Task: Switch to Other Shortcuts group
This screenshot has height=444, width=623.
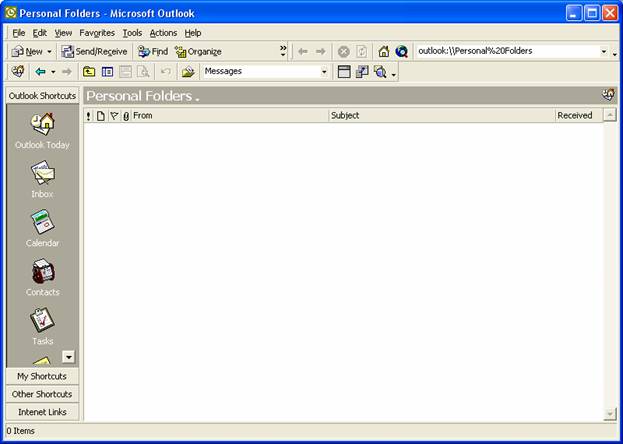Action: (x=42, y=394)
